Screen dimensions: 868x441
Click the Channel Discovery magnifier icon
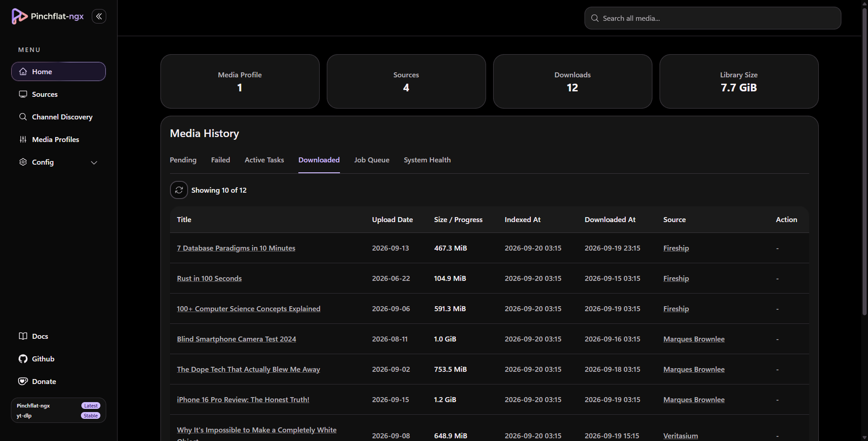pyautogui.click(x=23, y=117)
